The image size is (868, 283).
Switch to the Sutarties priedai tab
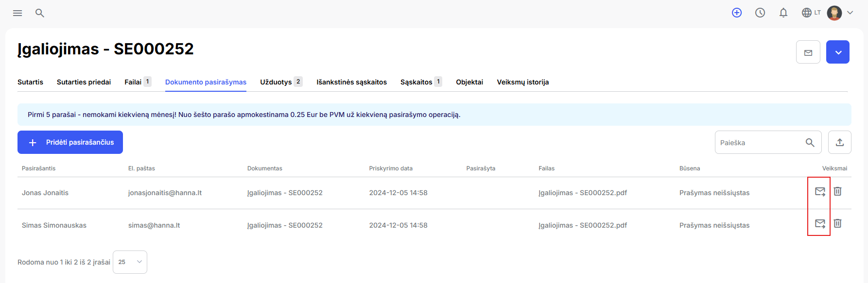click(84, 82)
